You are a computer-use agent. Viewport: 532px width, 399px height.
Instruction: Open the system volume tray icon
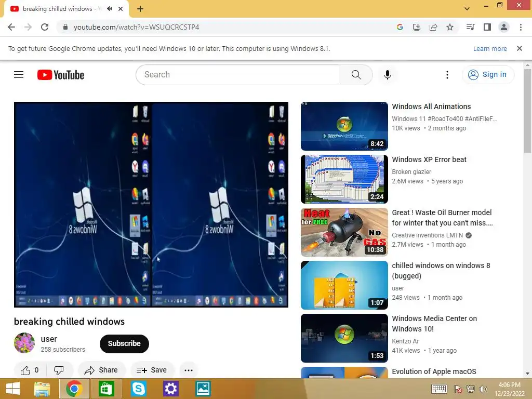pyautogui.click(x=483, y=389)
